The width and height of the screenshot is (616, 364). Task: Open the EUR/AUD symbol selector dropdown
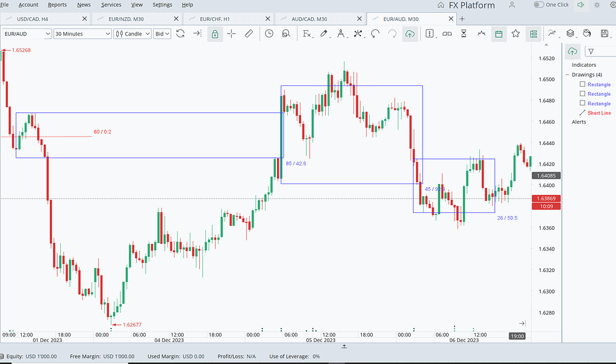[x=26, y=34]
